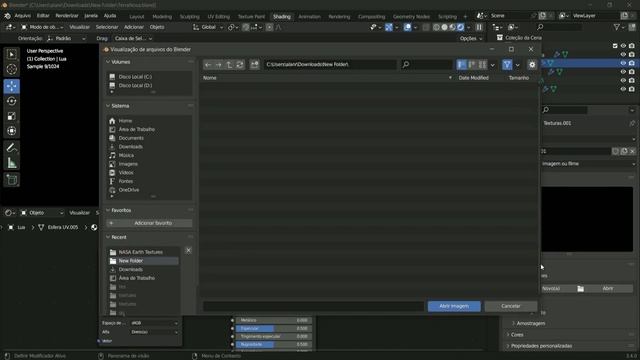Toggle file filtering in the file browser
The image size is (640, 360).
point(507,64)
